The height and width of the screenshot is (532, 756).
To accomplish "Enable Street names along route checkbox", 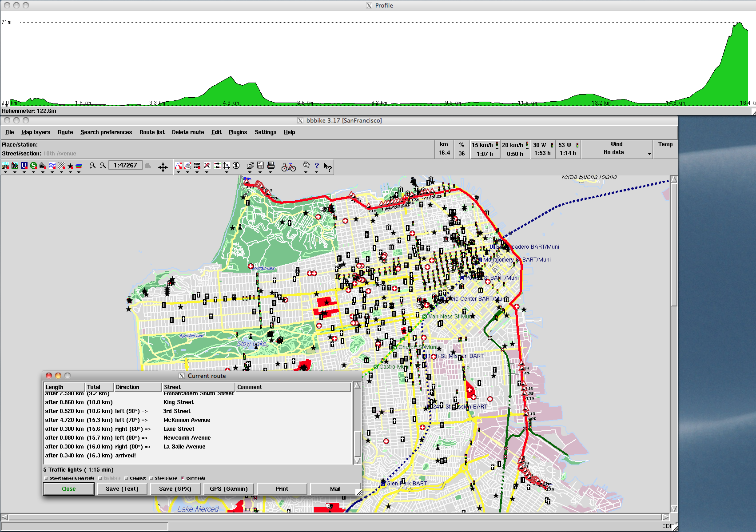I will click(46, 478).
